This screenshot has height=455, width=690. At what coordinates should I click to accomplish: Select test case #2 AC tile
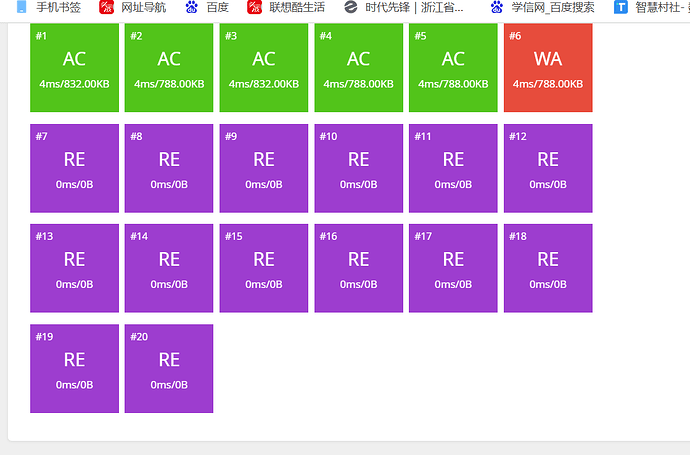[x=169, y=68]
